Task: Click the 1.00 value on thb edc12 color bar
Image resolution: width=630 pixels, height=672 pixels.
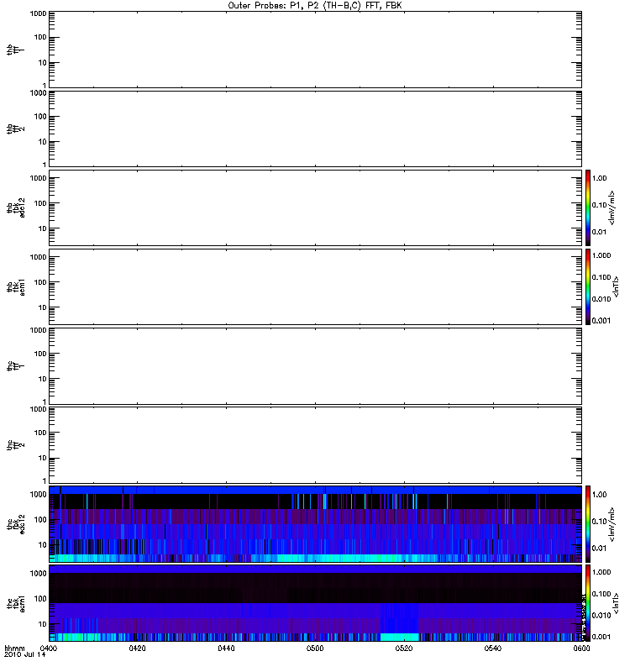Action: (599, 178)
